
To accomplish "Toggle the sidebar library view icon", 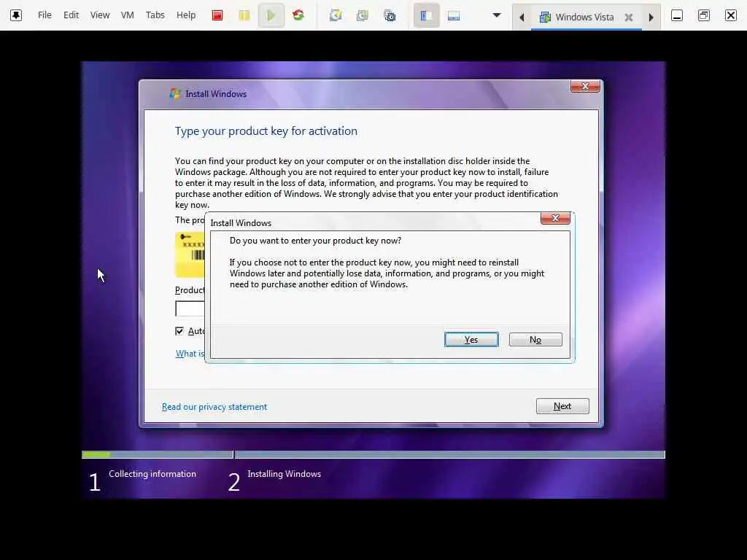I will 426,16.
